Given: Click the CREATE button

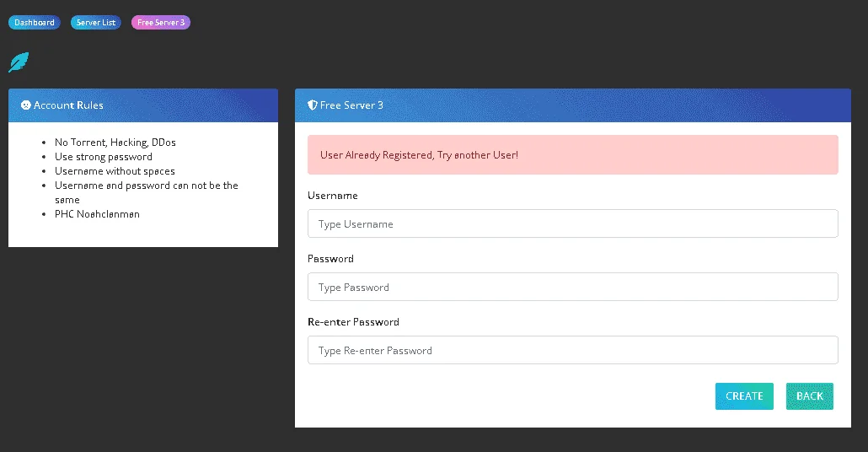Looking at the screenshot, I should [x=744, y=396].
